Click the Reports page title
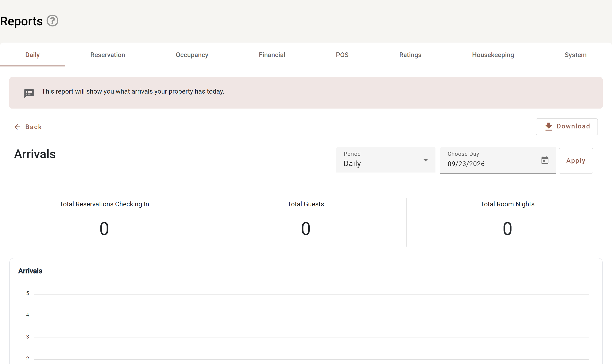Screen dimensions: 612x364 [21, 21]
